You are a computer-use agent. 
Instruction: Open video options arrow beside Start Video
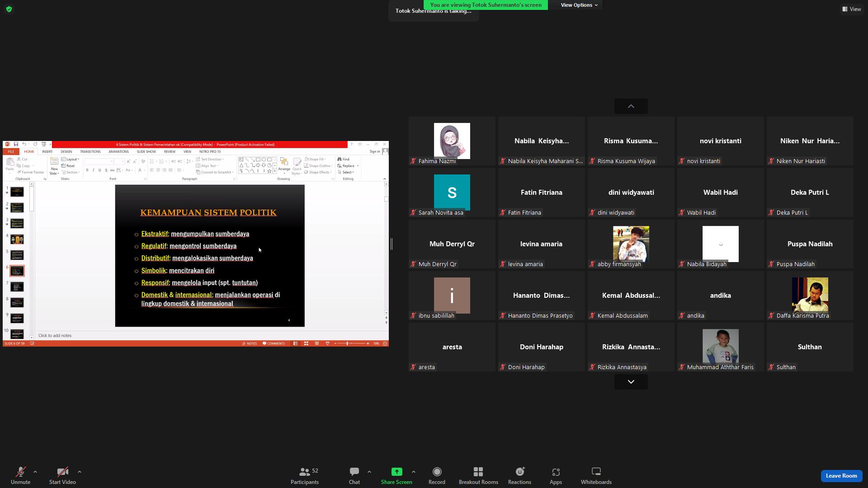click(80, 472)
